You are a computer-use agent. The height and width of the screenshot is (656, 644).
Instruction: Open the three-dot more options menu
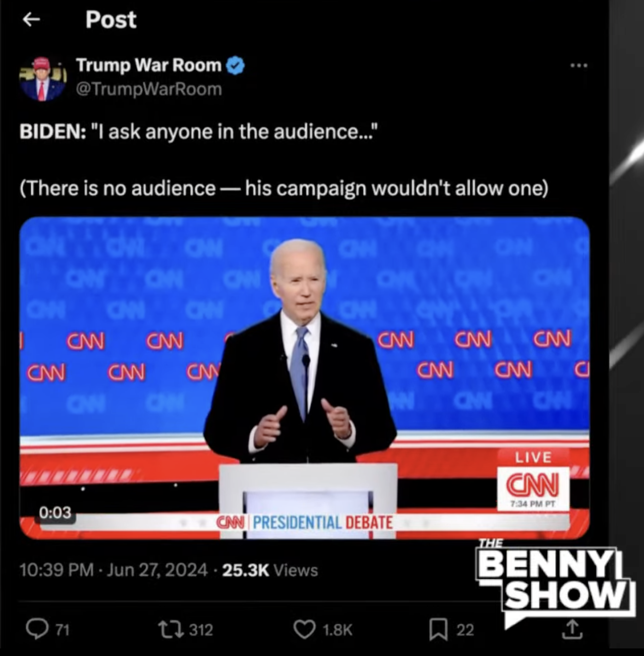[579, 66]
